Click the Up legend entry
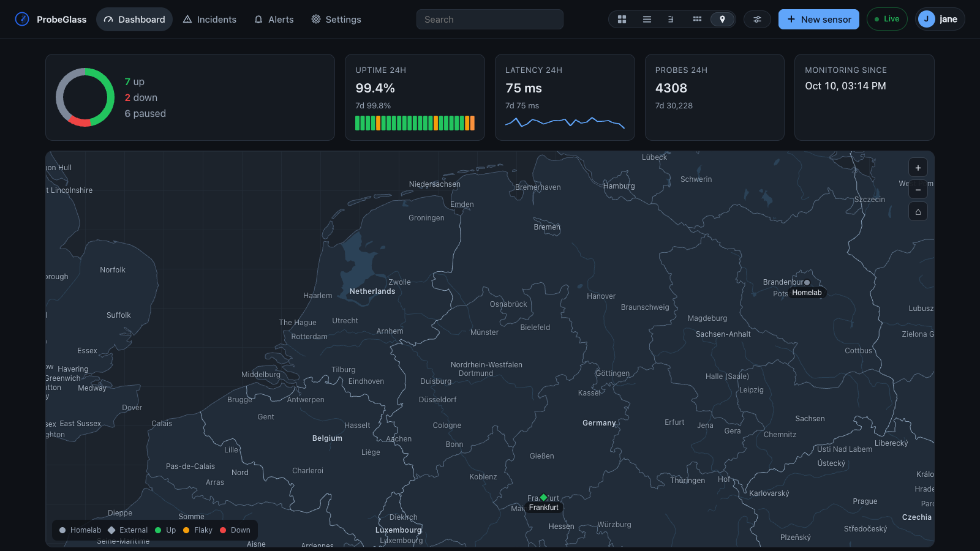 165,530
